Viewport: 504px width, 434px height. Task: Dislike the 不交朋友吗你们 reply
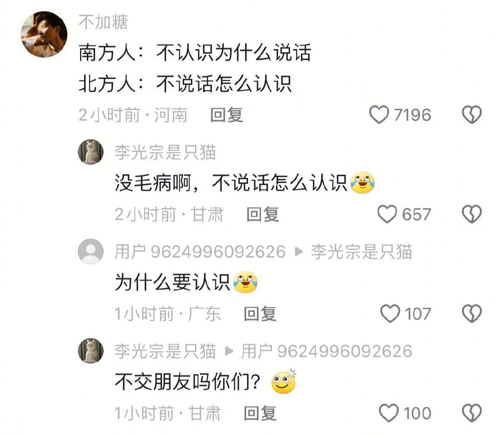tap(471, 413)
